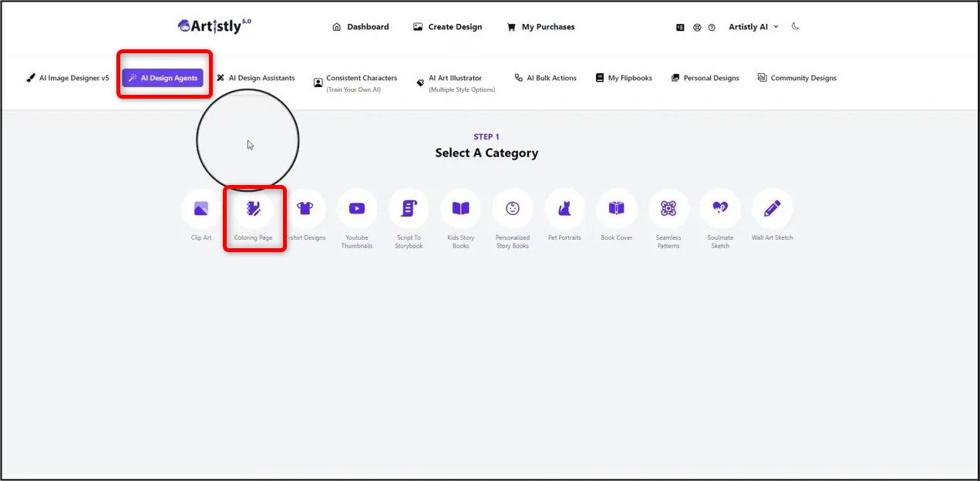The image size is (980, 481).
Task: Choose the Kids Story Books icon
Action: tap(460, 209)
